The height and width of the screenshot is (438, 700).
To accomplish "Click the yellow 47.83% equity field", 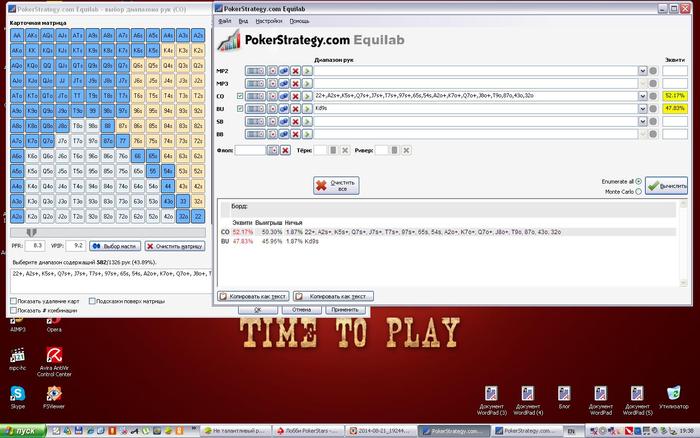I will point(675,108).
